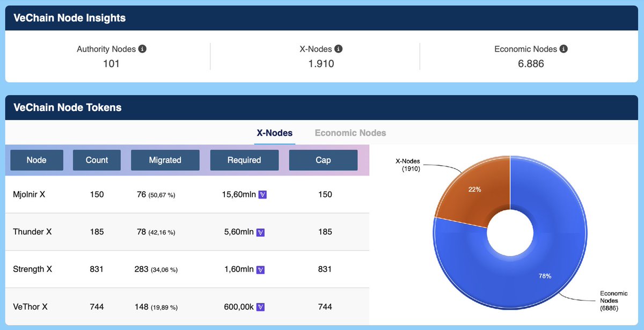The width and height of the screenshot is (644, 330).
Task: Click the 15,60mln required amount
Action: point(238,195)
